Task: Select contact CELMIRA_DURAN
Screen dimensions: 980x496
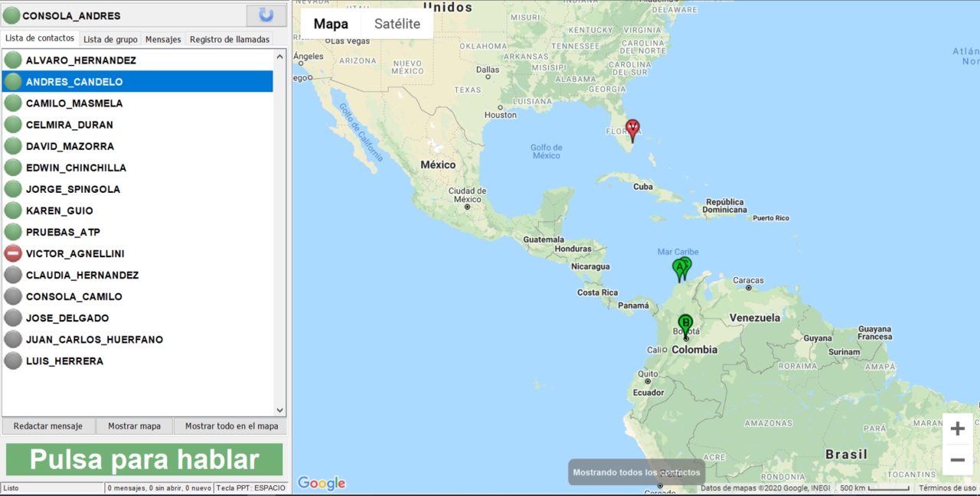Action: 138,125
